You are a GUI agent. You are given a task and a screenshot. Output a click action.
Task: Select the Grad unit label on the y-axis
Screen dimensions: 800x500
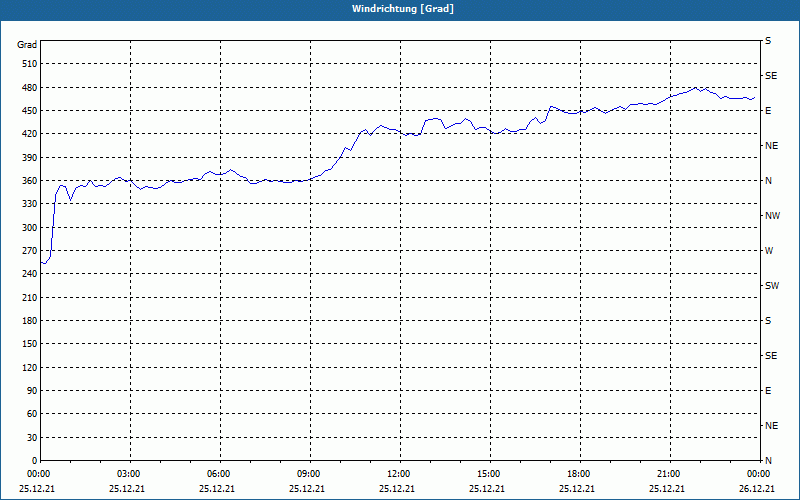[x=27, y=45]
